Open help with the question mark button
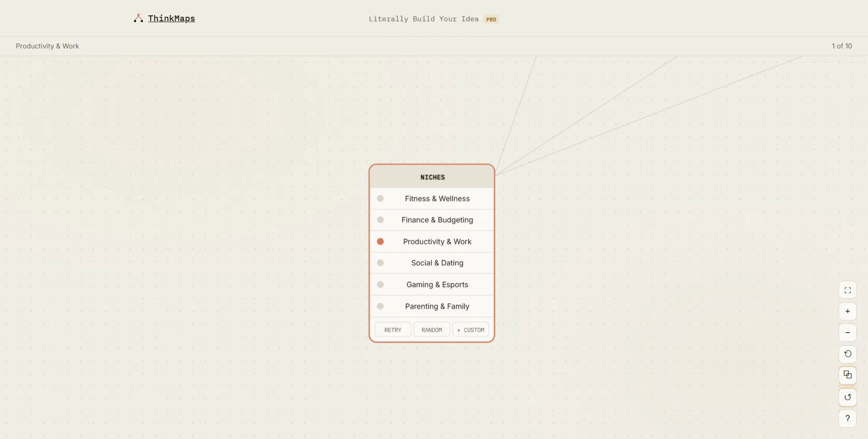Image resolution: width=868 pixels, height=439 pixels. (848, 419)
